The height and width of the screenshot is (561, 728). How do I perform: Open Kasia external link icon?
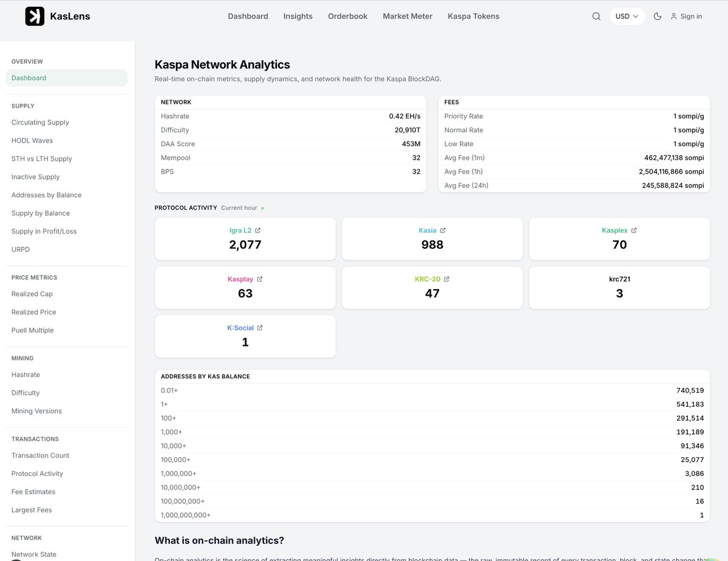coord(443,231)
